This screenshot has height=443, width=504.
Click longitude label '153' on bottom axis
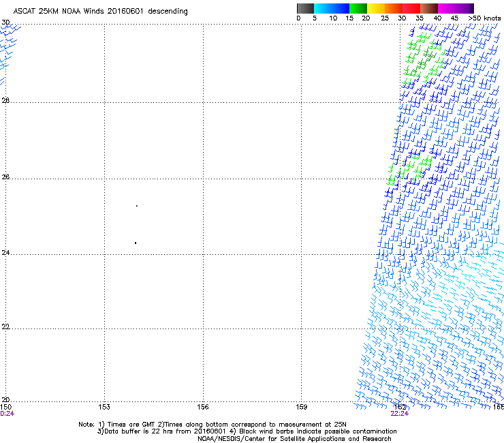tap(104, 407)
